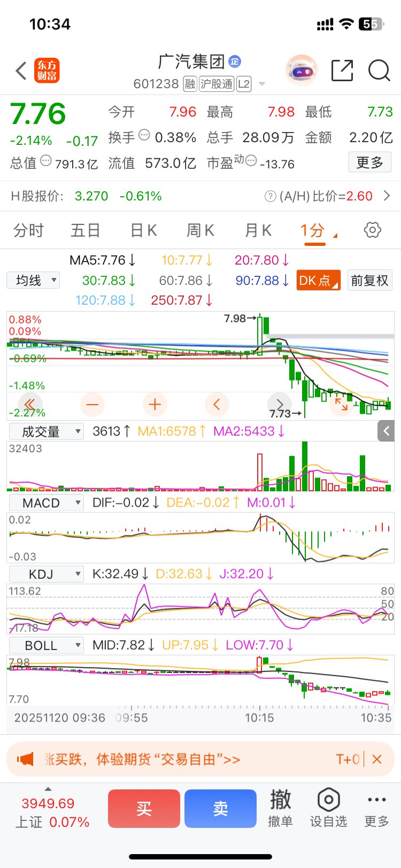Tap the share export icon
This screenshot has width=401, height=868.
342,70
